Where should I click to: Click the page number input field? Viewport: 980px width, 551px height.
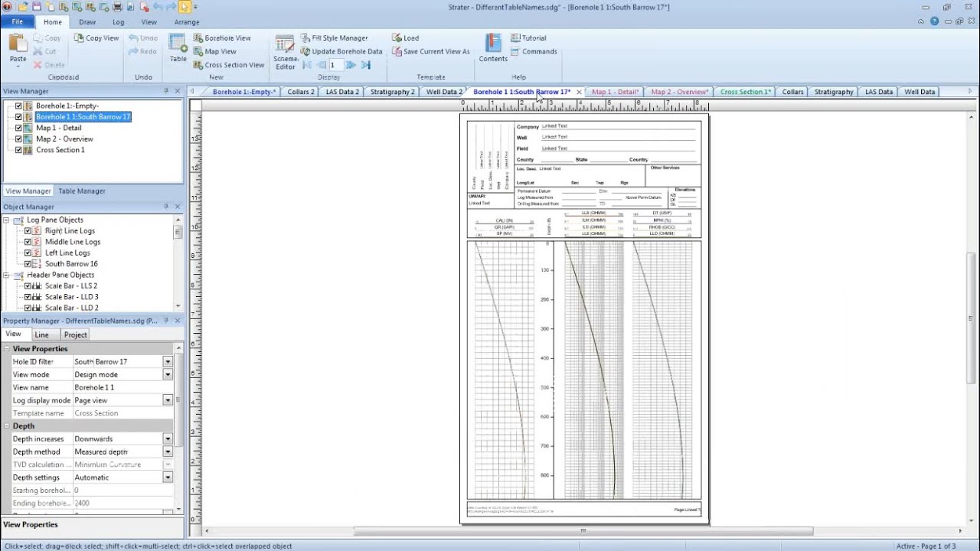tap(335, 65)
